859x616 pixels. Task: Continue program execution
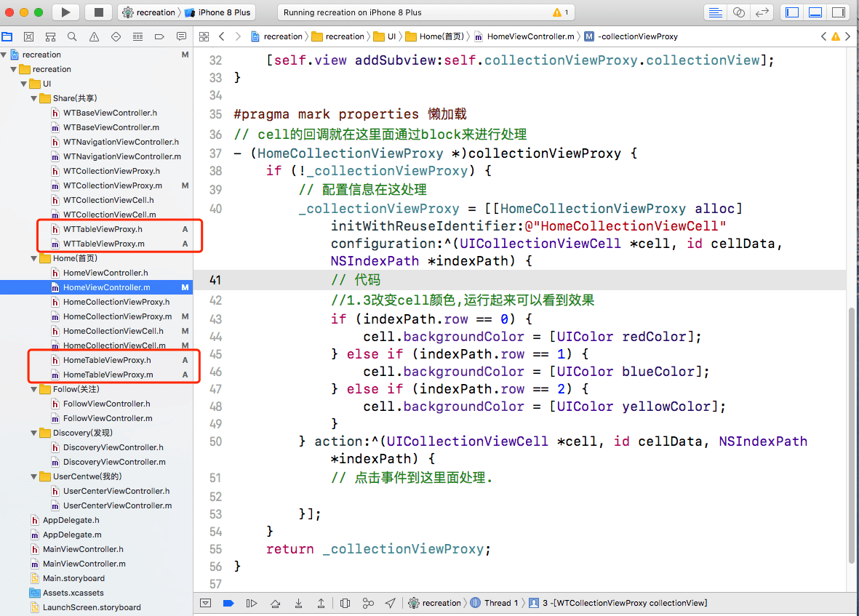[x=252, y=603]
